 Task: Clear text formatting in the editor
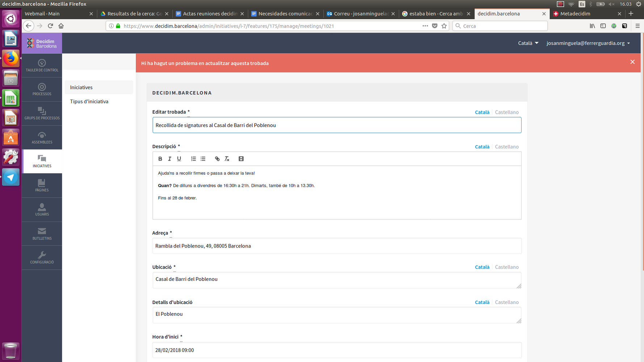(x=227, y=159)
